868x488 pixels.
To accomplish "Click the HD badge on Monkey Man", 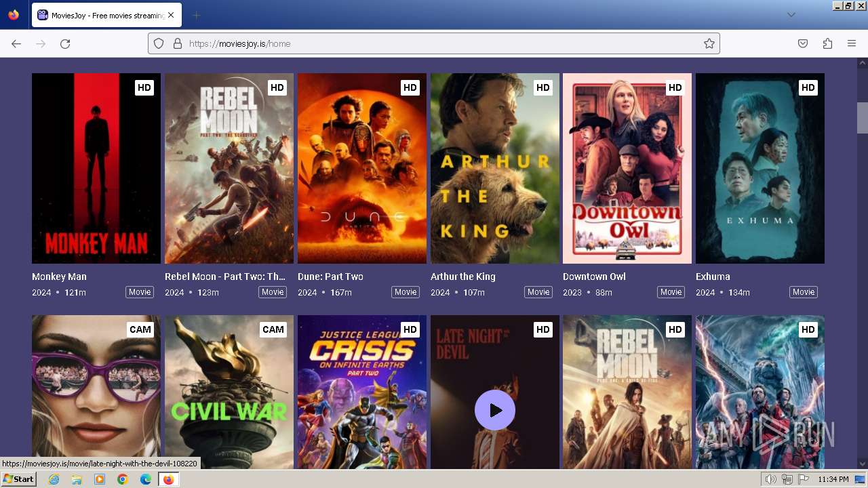I will (x=144, y=87).
